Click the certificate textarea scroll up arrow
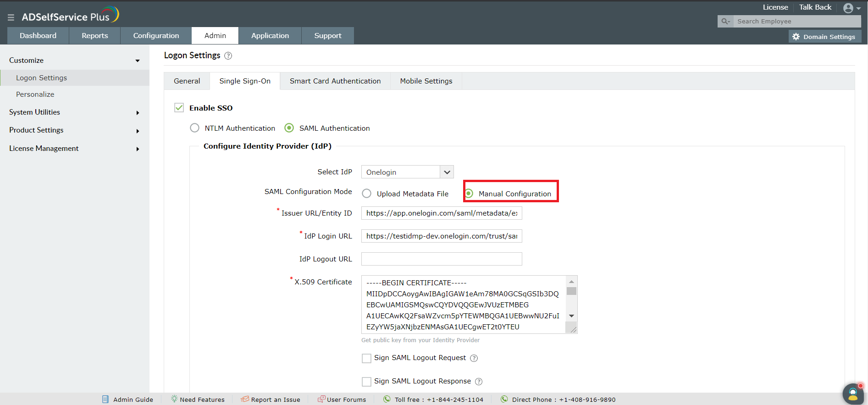This screenshot has width=868, height=405. click(x=571, y=282)
